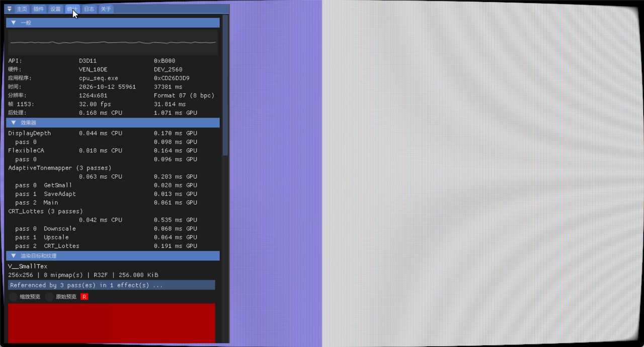
Task: Click the 'Format 87 (8 bpc)' value
Action: (x=184, y=95)
